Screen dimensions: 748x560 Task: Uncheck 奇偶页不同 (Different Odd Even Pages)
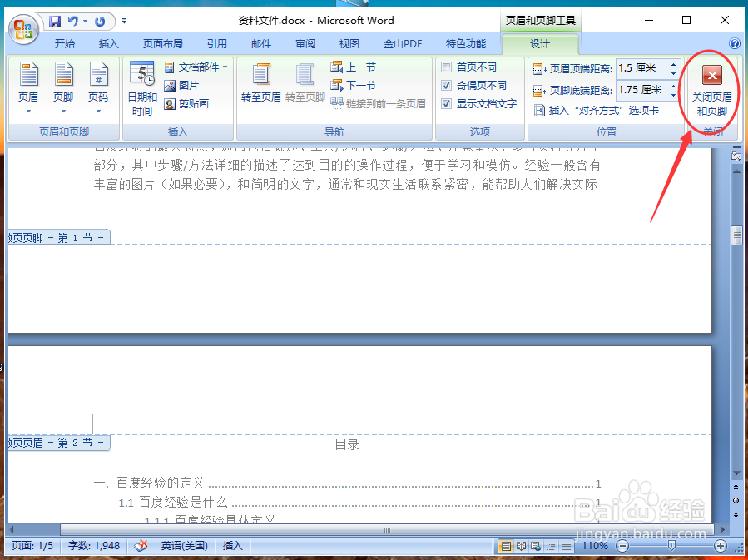(x=447, y=84)
